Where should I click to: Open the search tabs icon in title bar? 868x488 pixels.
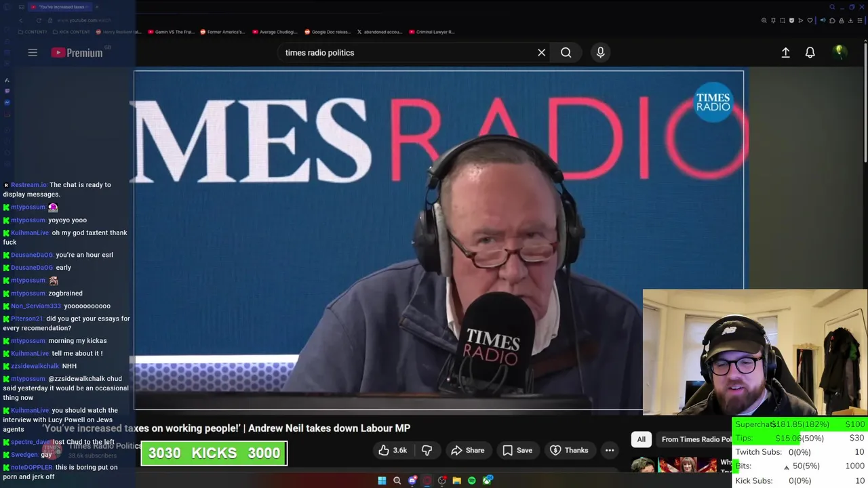(832, 7)
